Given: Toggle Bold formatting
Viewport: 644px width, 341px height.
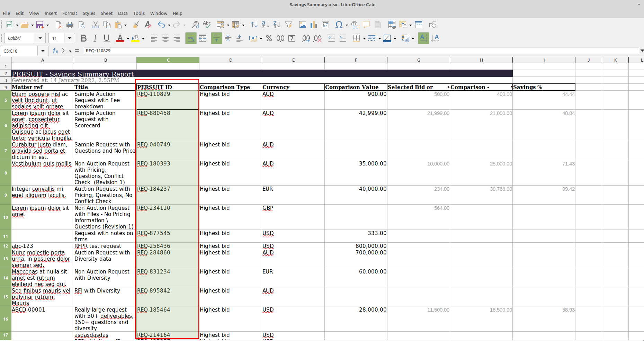Looking at the screenshot, I should 83,38.
